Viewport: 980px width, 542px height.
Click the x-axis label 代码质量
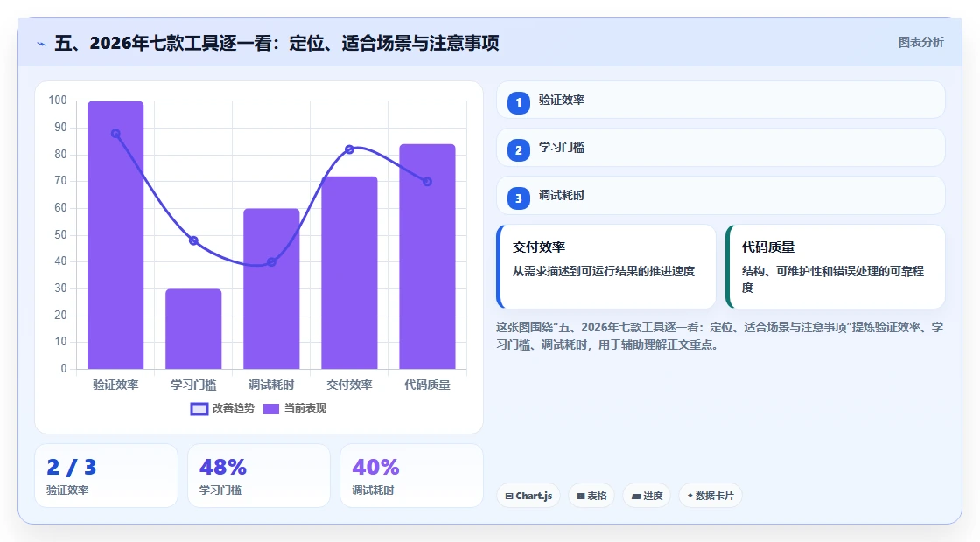(428, 386)
